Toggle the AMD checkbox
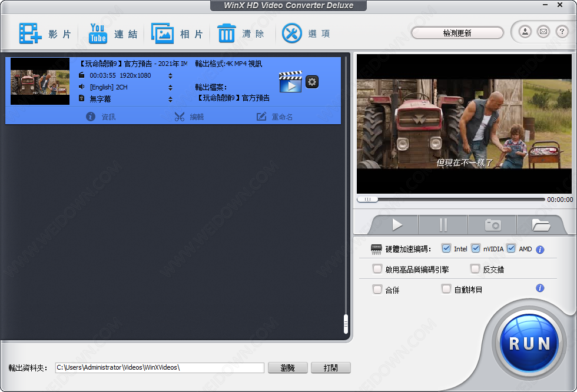The image size is (577, 392). pos(511,248)
